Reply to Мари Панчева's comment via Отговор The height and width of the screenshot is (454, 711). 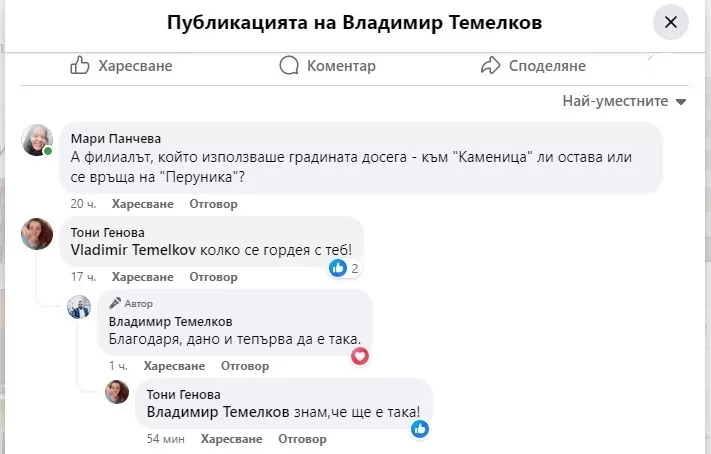click(213, 204)
